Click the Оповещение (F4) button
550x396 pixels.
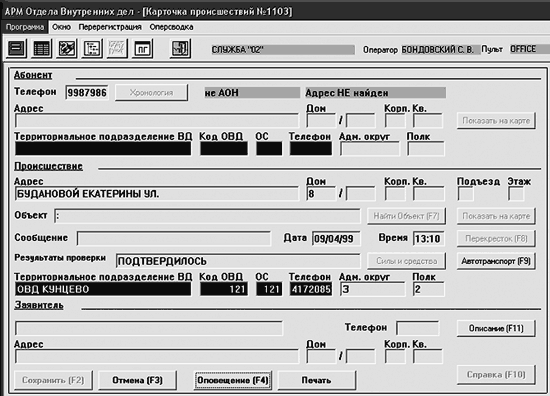(x=233, y=380)
